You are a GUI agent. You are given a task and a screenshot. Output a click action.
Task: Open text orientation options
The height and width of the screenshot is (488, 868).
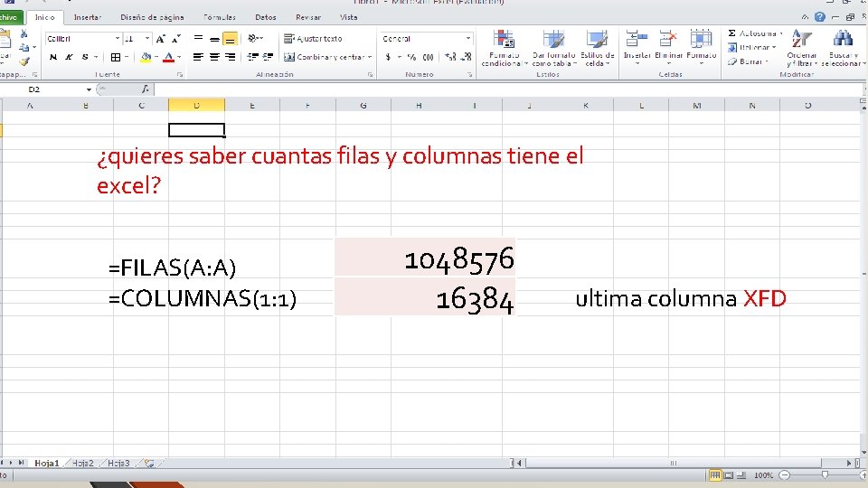[255, 39]
